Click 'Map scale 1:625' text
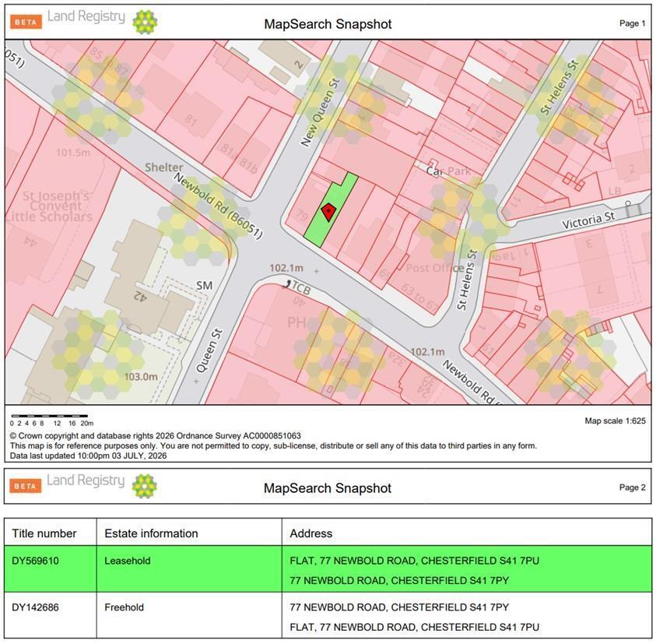Viewport: 656px width, 644px height. 615,421
